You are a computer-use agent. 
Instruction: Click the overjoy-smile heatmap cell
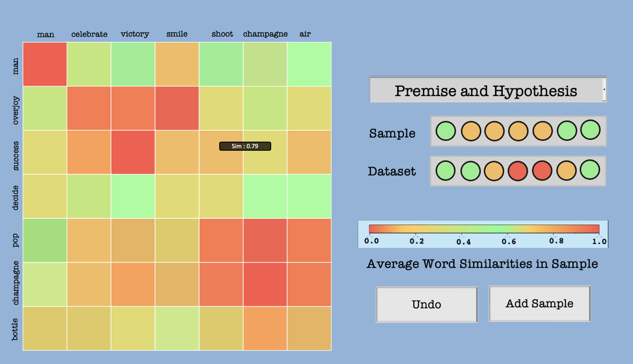(x=177, y=108)
